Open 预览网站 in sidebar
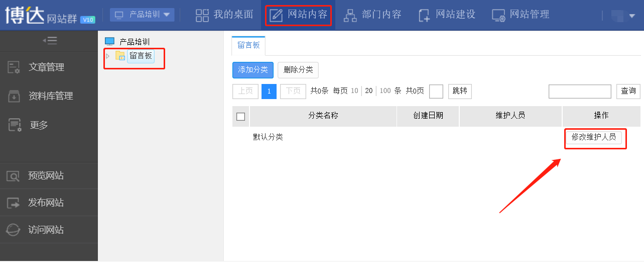Viewport: 644px width, 262px height. pos(49,176)
